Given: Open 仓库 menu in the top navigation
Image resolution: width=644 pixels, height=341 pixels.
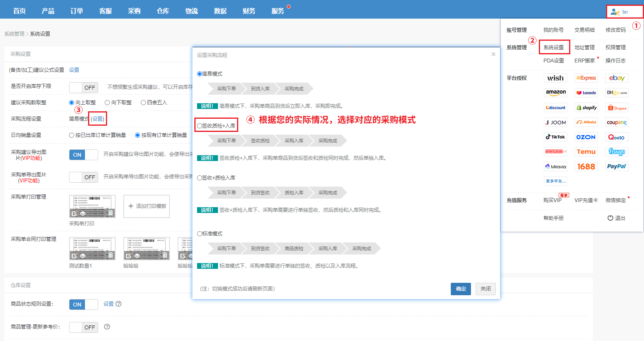Looking at the screenshot, I should pos(163,11).
